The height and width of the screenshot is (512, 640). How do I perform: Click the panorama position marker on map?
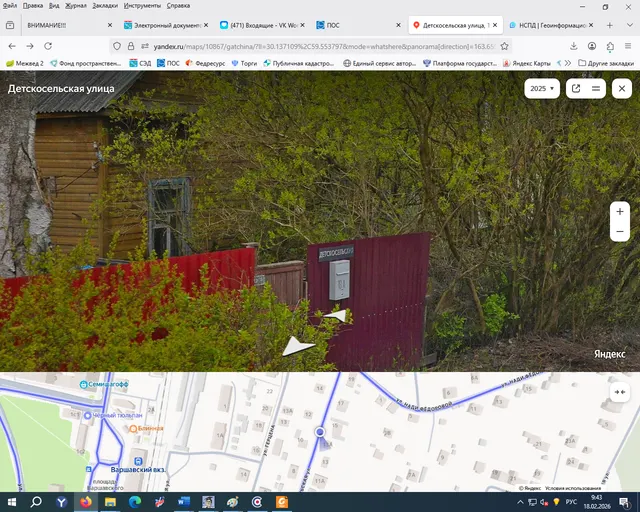[x=320, y=432]
